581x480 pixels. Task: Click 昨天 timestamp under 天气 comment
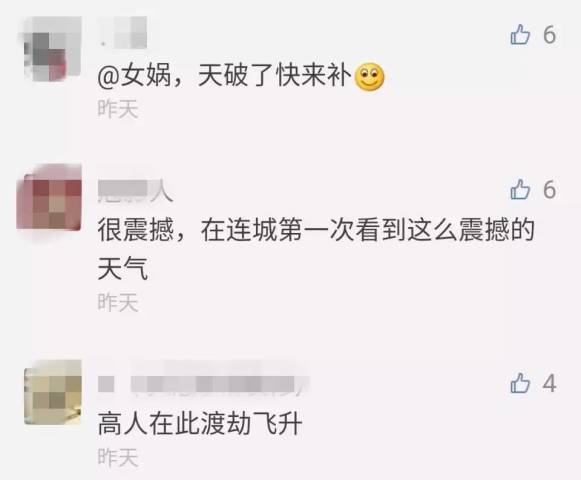[x=118, y=302]
